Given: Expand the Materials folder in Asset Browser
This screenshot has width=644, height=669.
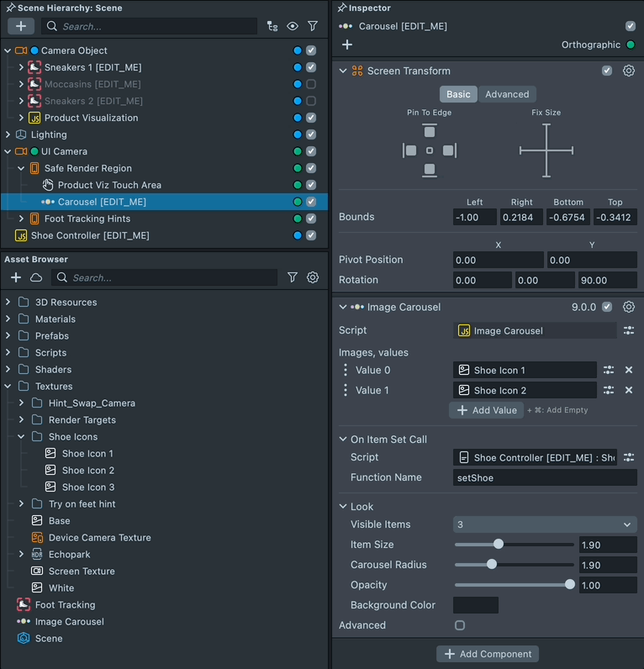Looking at the screenshot, I should [8, 319].
